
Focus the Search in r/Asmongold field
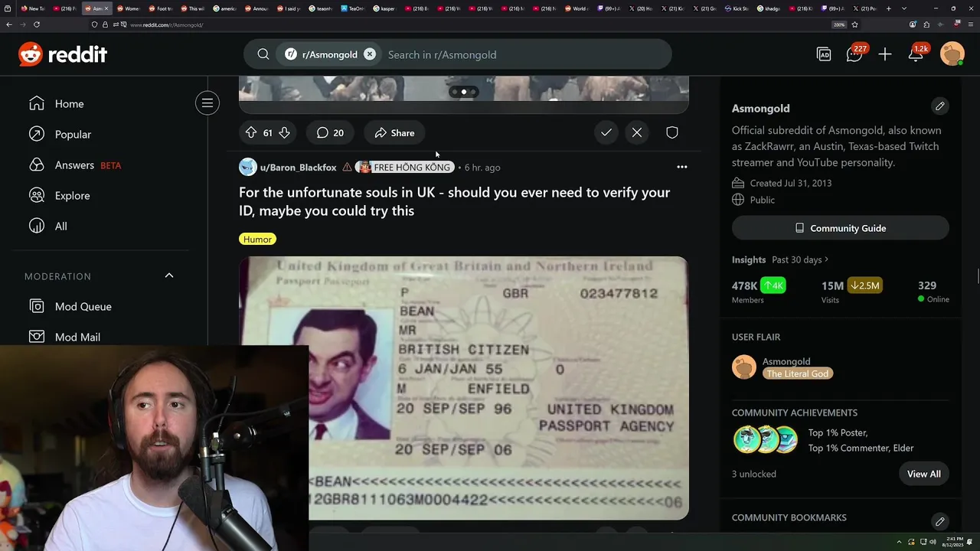click(x=524, y=54)
